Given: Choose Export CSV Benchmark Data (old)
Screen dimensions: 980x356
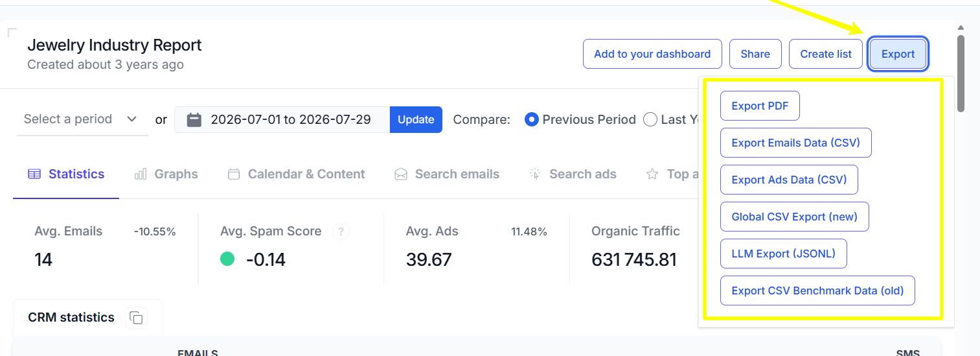Looking at the screenshot, I should [x=817, y=291].
